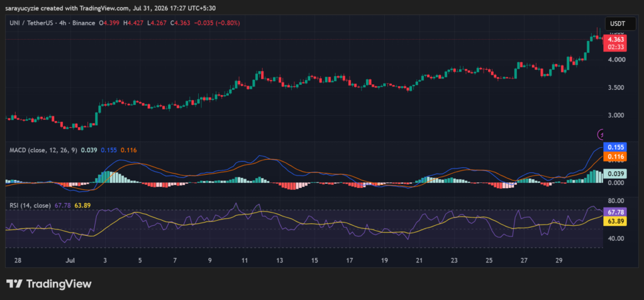
Task: Click the blue 0.155 axis price tag
Action: (615, 147)
